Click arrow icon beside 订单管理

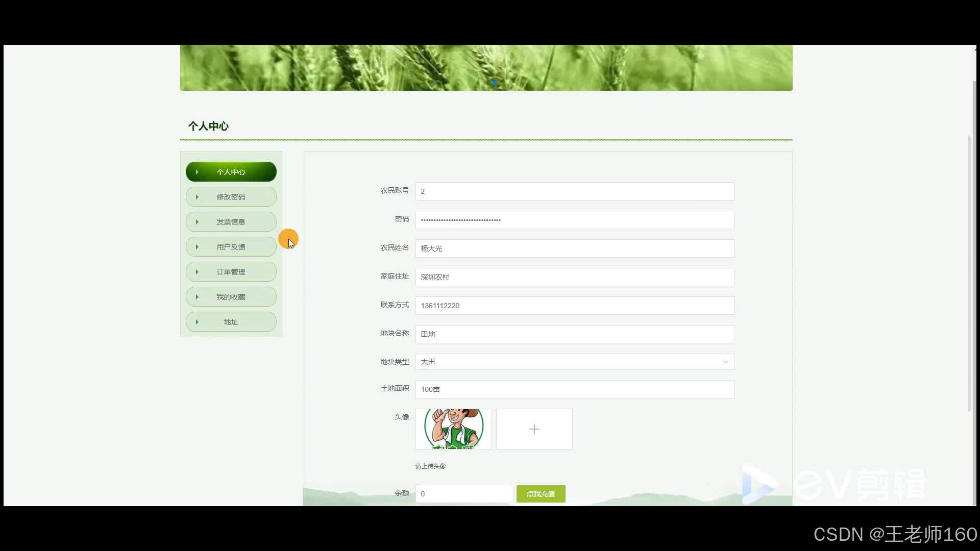coord(197,272)
